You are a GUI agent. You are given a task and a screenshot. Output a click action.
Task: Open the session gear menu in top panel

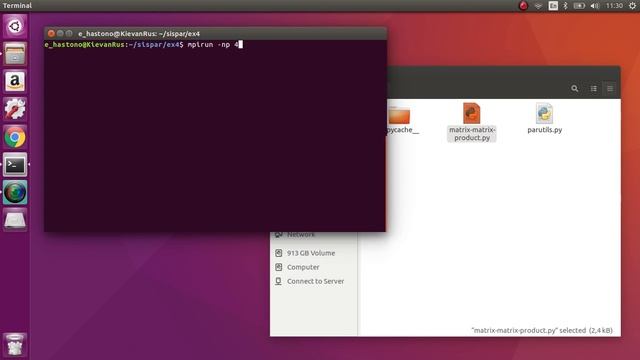tap(632, 6)
